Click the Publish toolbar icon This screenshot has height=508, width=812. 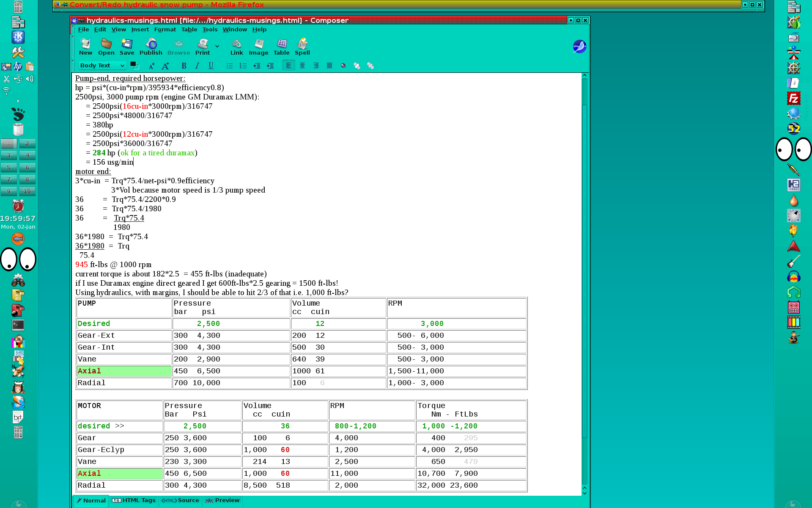151,47
